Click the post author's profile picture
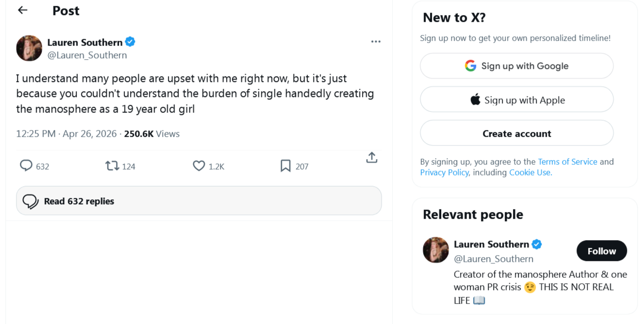 29,48
